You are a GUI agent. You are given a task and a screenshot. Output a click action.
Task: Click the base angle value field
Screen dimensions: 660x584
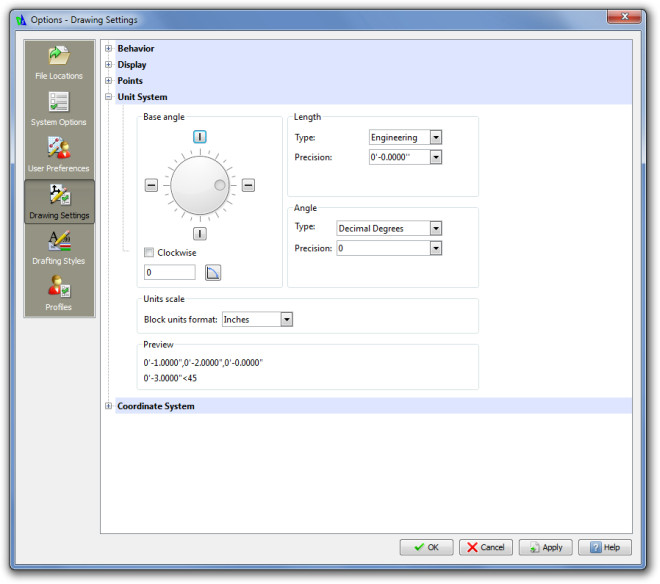pyautogui.click(x=170, y=272)
